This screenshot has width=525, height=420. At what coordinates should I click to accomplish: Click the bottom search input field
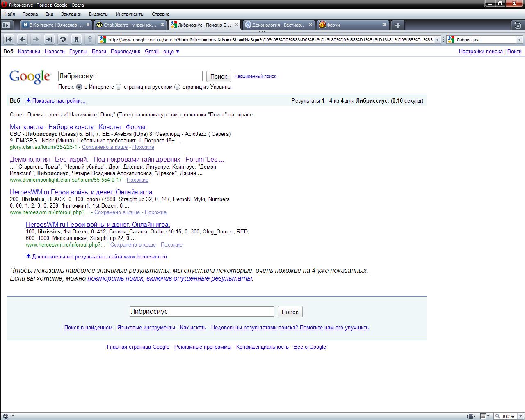202,312
